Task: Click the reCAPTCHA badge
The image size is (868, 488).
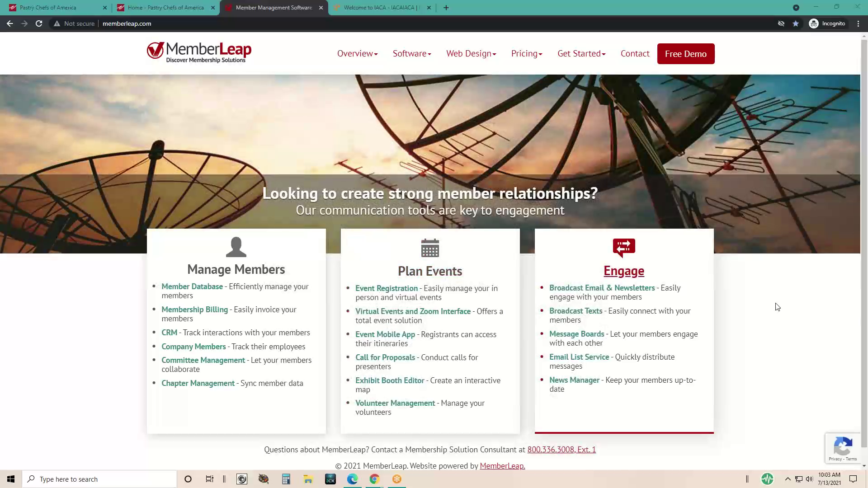Action: (x=843, y=448)
